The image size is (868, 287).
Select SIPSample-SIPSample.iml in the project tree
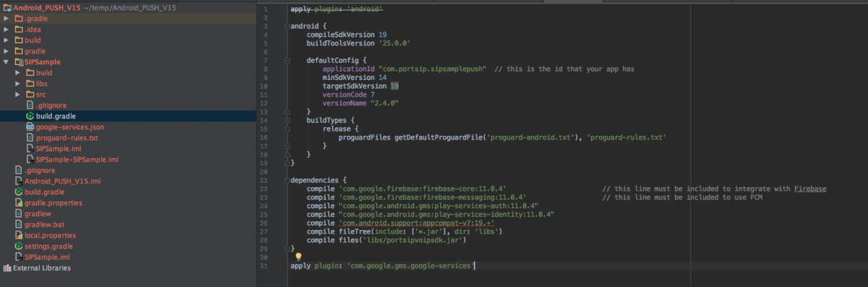[x=77, y=159]
